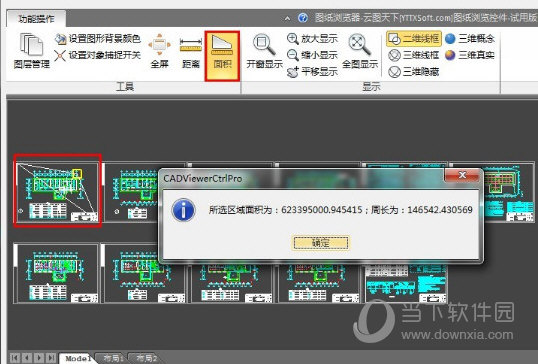Switch to Model tab
The image size is (538, 364).
[78, 358]
